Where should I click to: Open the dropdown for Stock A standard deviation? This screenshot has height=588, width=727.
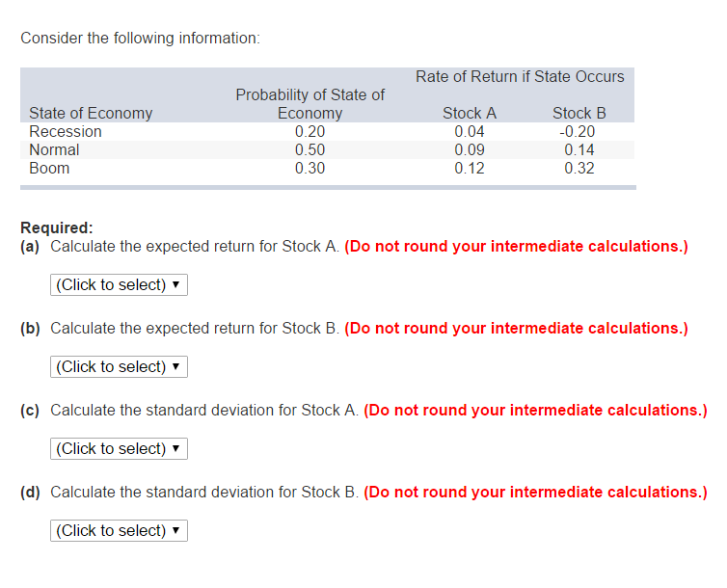[x=119, y=448]
